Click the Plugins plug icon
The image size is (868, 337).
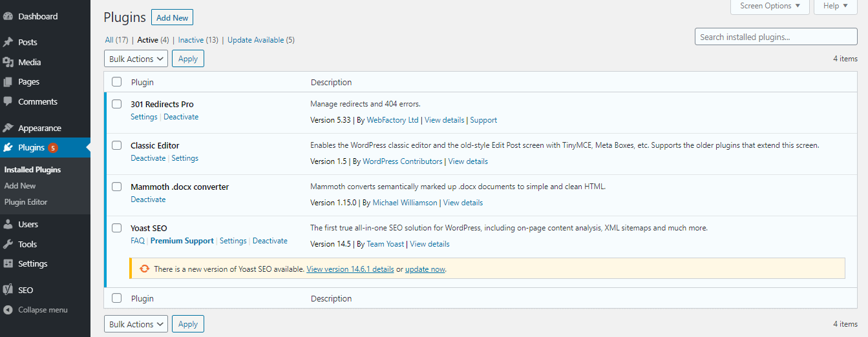coord(8,147)
